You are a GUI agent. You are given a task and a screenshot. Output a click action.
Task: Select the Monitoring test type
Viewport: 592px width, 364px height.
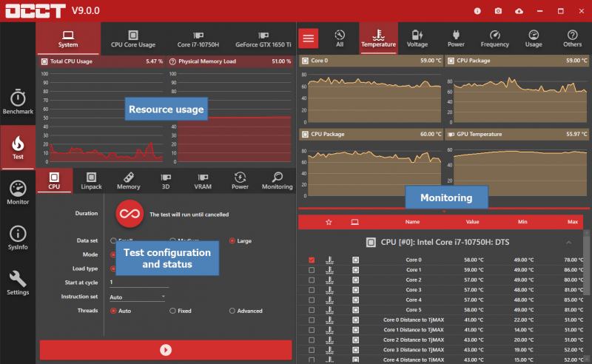coord(277,181)
